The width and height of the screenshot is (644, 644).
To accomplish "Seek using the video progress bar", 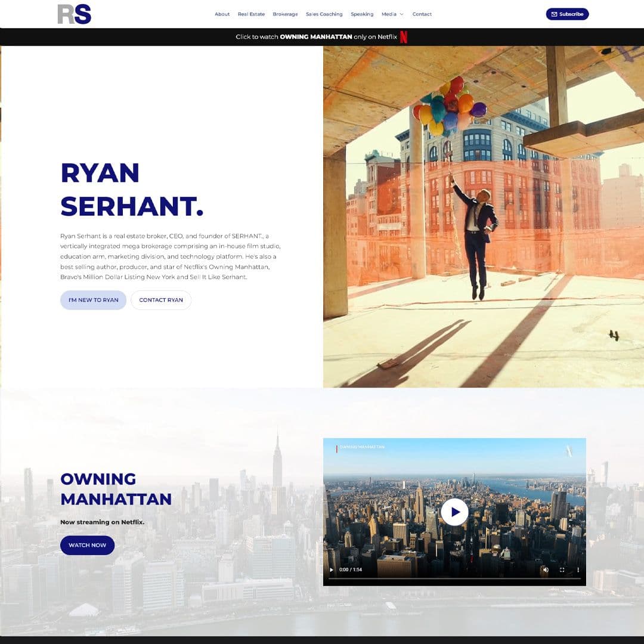I will click(453, 578).
